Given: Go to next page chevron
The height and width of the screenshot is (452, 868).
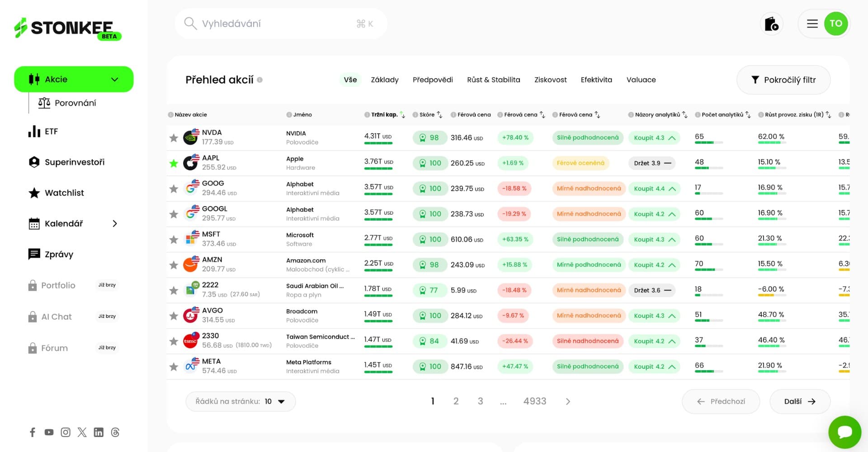Looking at the screenshot, I should pos(568,401).
